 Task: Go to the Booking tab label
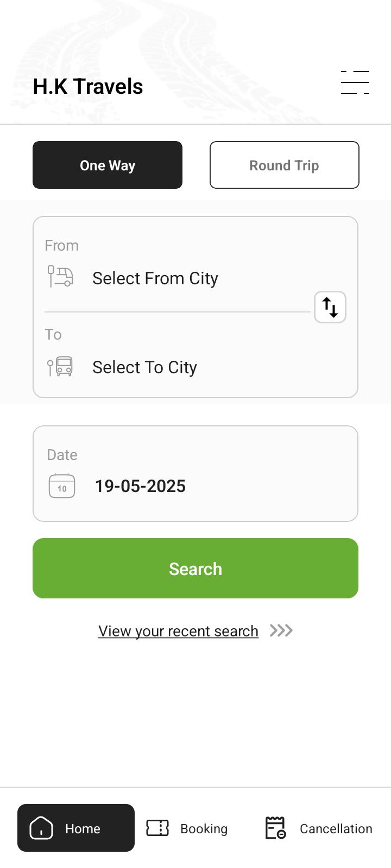[204, 828]
